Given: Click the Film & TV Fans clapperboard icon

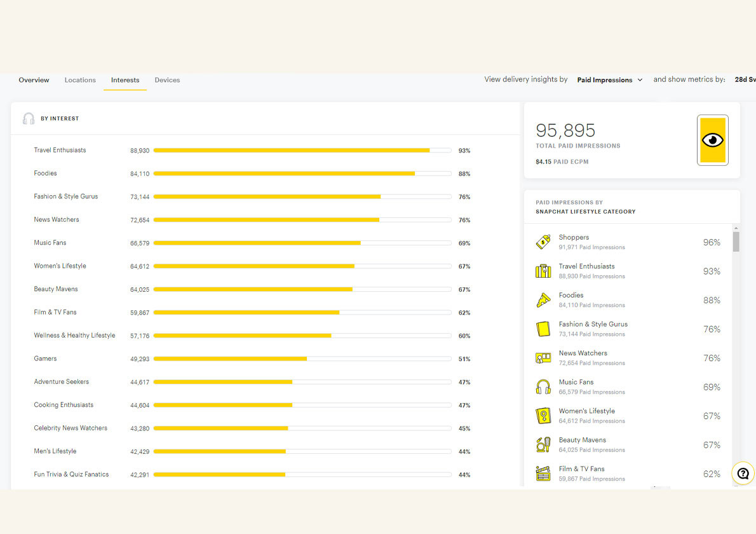Looking at the screenshot, I should coord(543,474).
